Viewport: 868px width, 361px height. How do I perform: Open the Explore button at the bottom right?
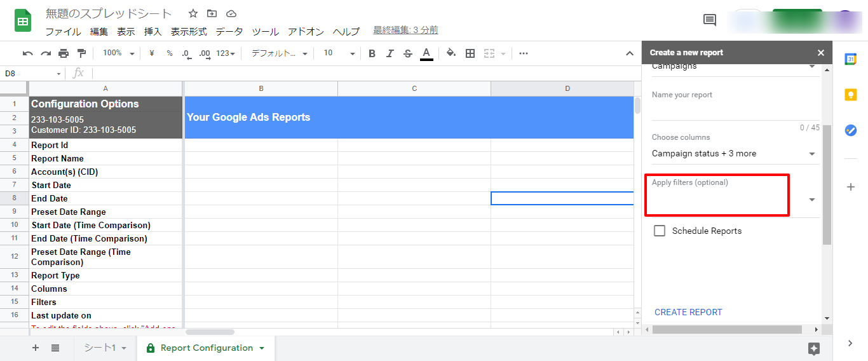click(814, 348)
